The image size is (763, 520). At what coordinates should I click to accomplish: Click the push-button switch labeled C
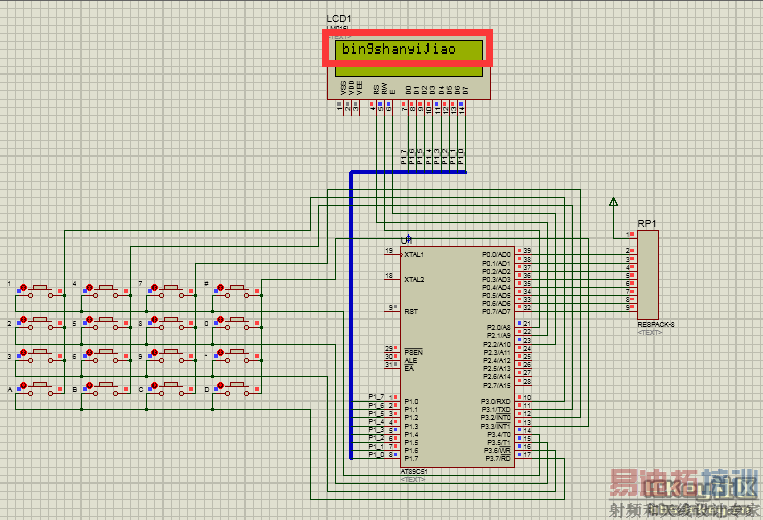(171, 389)
